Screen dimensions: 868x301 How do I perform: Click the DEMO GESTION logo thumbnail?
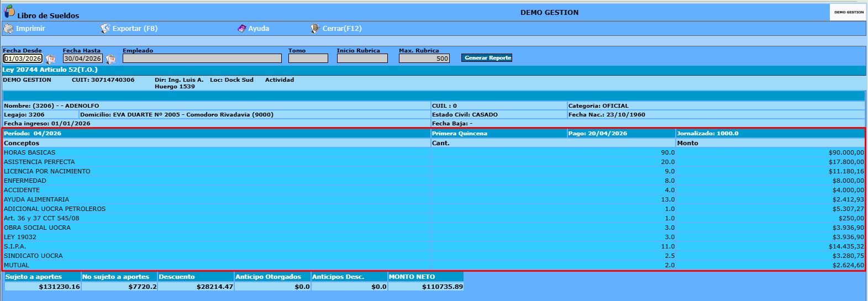coord(848,12)
